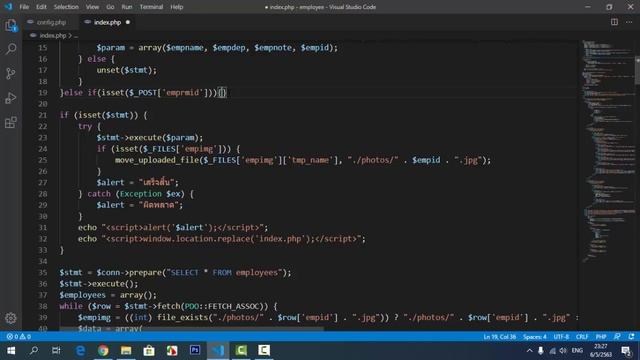
Task: Click the unsaved dot on index.php tab
Action: (128, 22)
